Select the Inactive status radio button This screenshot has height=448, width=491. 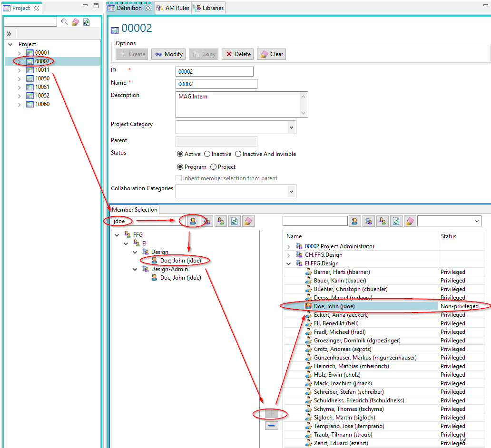point(207,154)
